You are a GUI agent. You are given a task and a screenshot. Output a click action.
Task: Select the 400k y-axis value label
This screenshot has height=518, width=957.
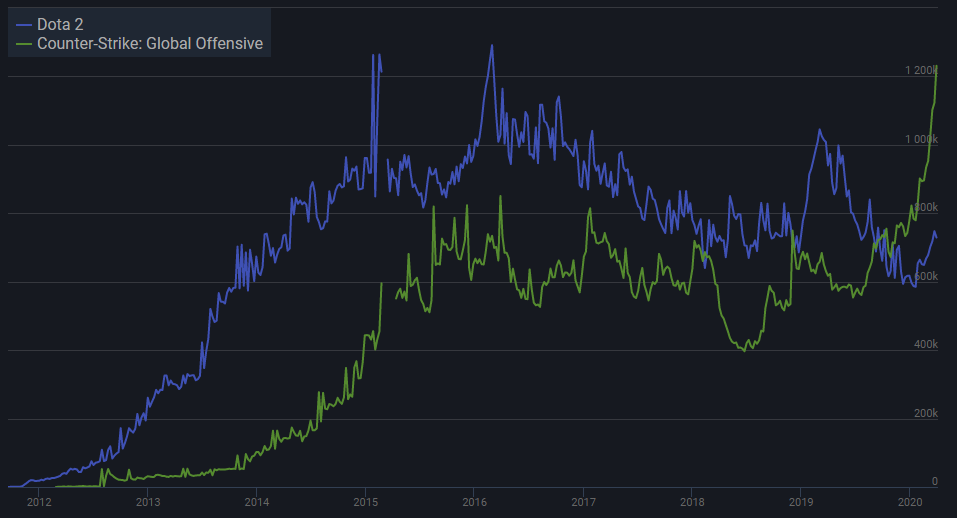coord(924,344)
